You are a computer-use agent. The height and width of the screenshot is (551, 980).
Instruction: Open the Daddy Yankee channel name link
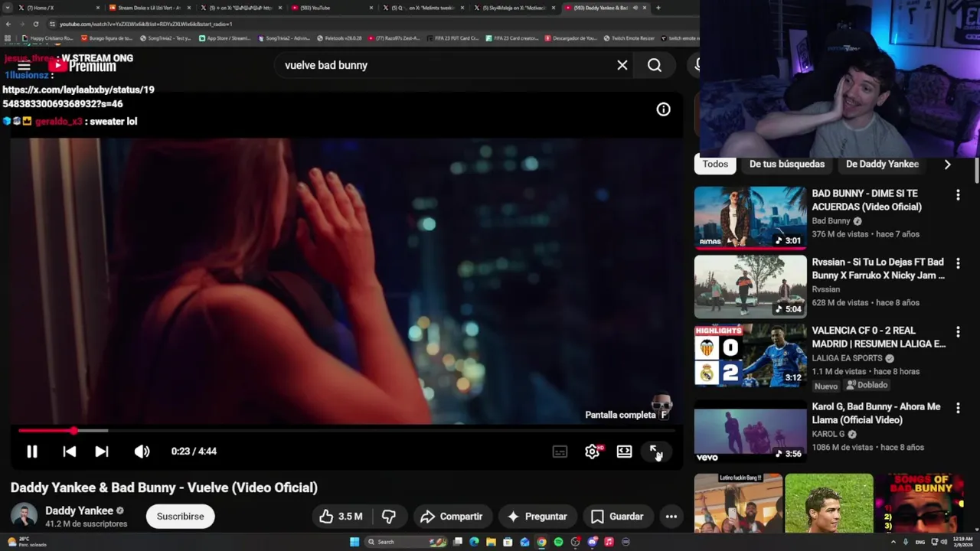click(79, 510)
